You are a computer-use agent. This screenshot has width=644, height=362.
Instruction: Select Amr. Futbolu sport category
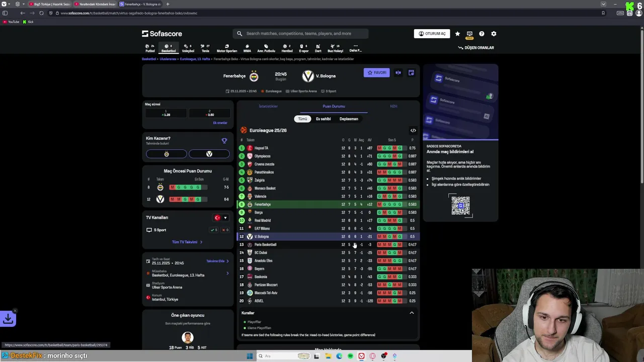click(x=266, y=48)
